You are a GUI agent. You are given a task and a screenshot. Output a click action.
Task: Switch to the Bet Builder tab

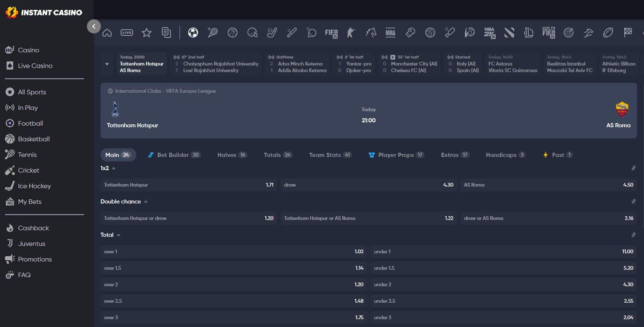click(x=174, y=155)
